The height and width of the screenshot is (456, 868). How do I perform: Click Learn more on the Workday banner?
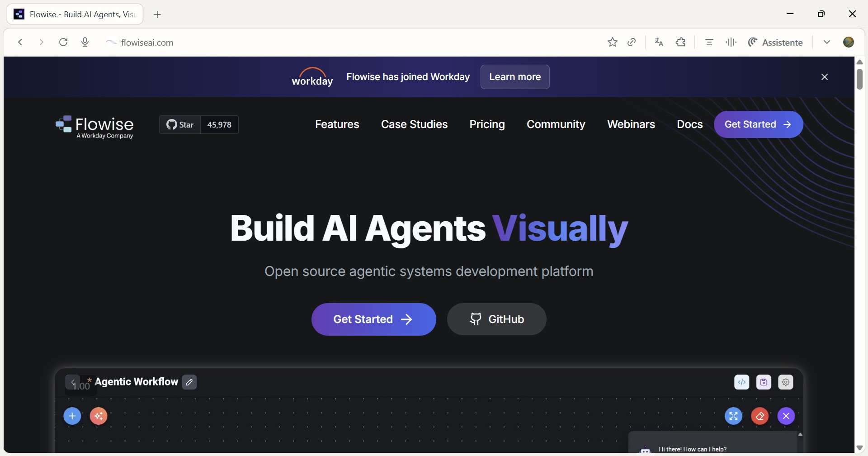[515, 77]
